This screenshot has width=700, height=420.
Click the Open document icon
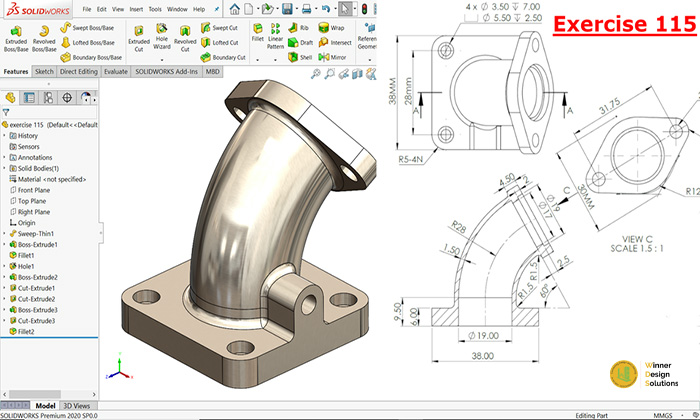(267, 8)
